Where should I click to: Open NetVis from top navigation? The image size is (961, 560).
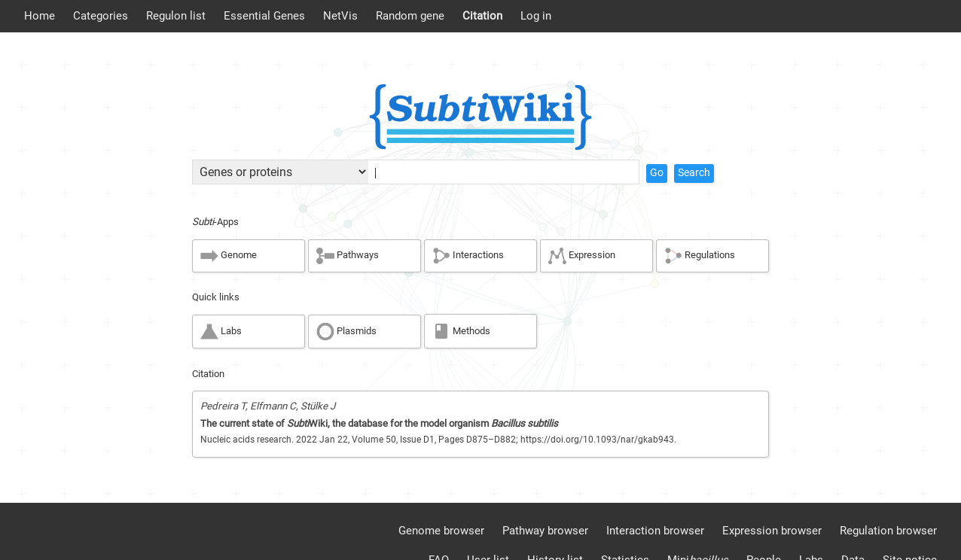coord(340,16)
